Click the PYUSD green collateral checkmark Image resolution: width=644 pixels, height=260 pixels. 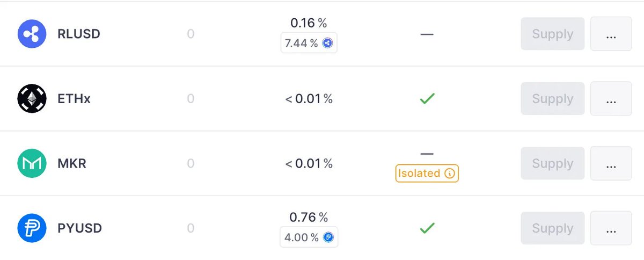pos(427,228)
